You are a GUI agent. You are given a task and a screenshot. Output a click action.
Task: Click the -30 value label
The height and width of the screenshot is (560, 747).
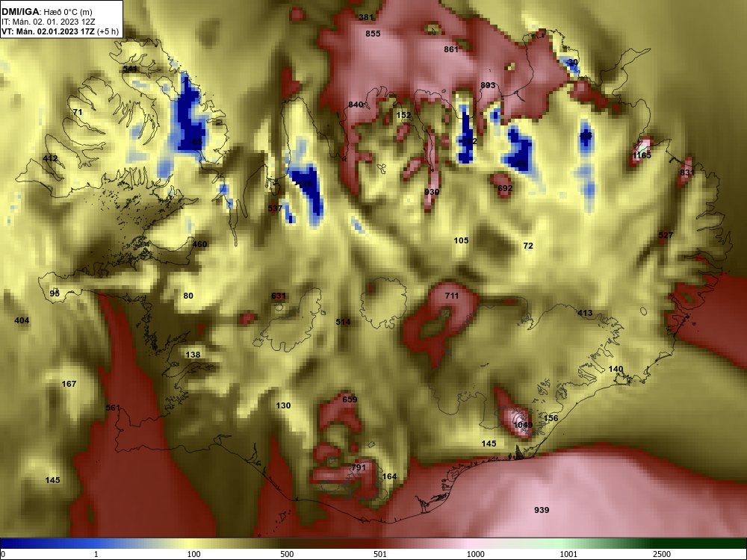point(571,63)
